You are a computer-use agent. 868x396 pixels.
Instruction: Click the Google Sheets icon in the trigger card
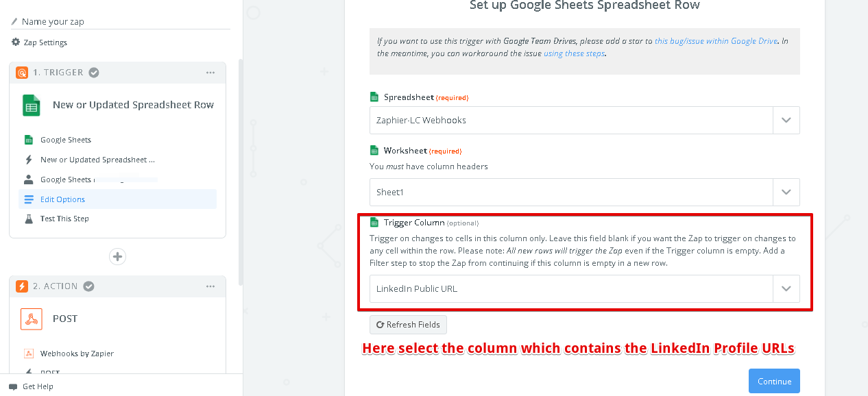pos(32,105)
